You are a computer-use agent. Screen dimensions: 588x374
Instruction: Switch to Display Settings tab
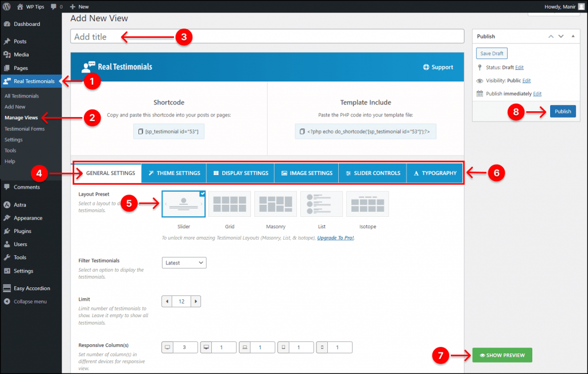[x=241, y=173]
